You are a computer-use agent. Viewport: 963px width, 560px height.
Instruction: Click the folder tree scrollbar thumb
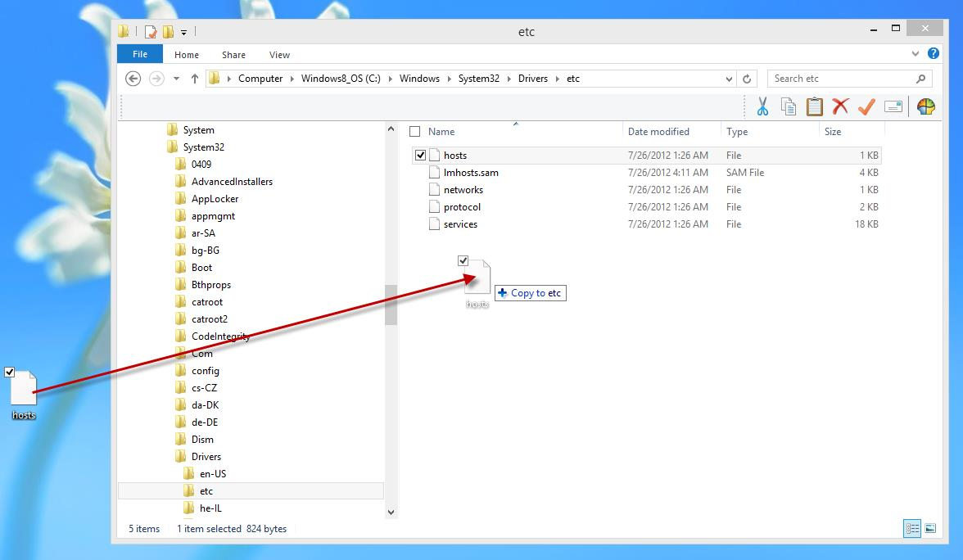tap(391, 305)
